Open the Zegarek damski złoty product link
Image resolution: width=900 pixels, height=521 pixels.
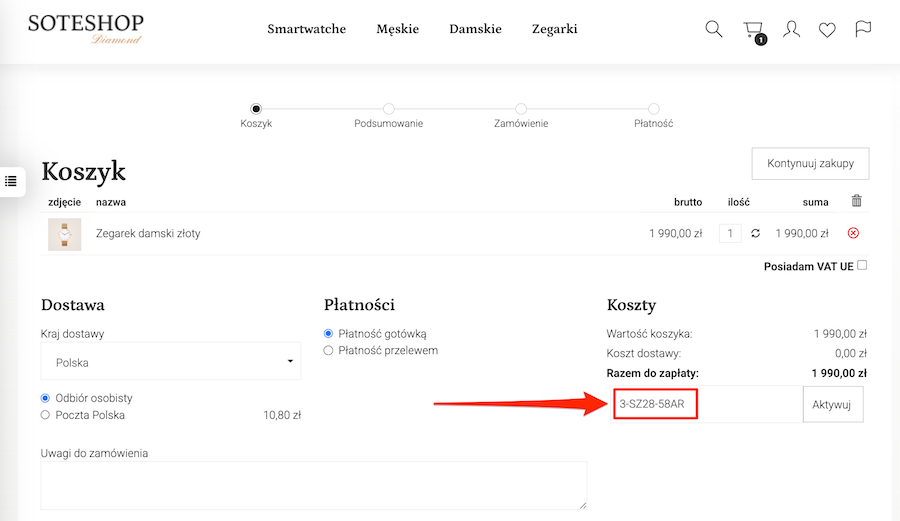[x=148, y=234]
